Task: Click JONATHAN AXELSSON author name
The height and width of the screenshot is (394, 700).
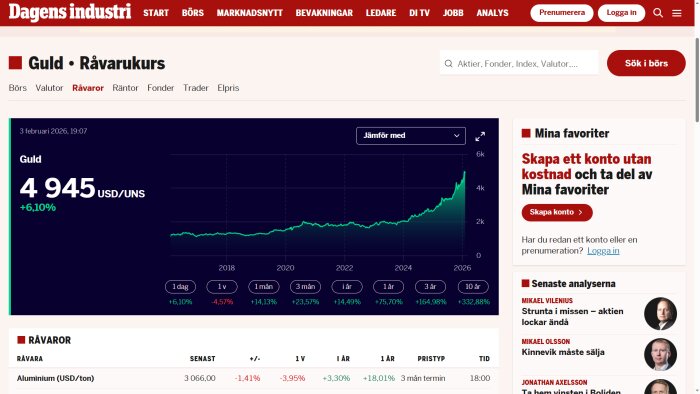Action: click(554, 382)
